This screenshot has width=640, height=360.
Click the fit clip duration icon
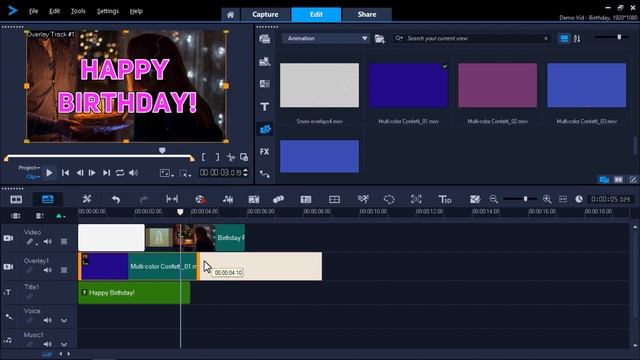[x=172, y=199]
